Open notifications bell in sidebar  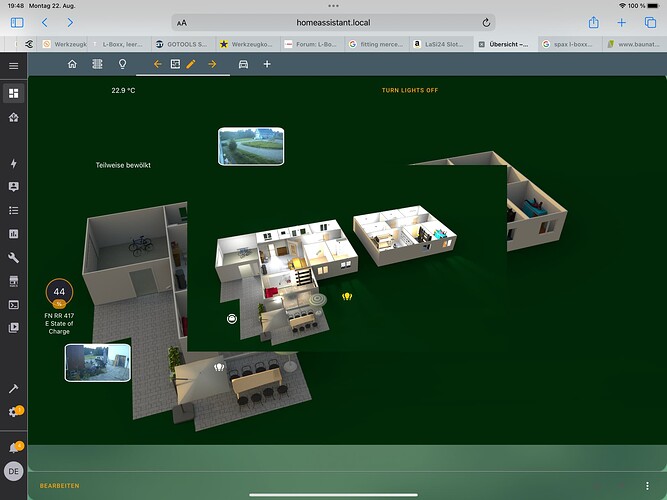coord(15,447)
